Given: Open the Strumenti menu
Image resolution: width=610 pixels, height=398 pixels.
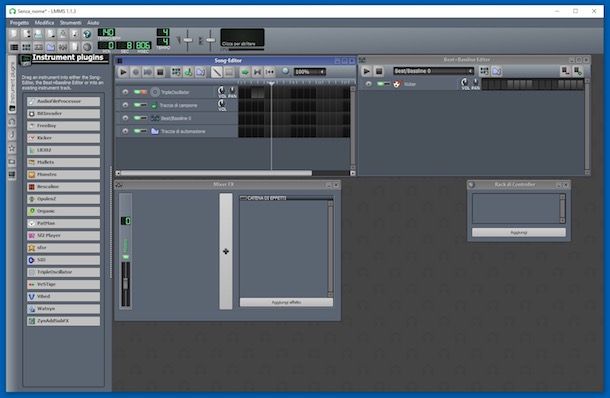Looking at the screenshot, I should pos(70,23).
